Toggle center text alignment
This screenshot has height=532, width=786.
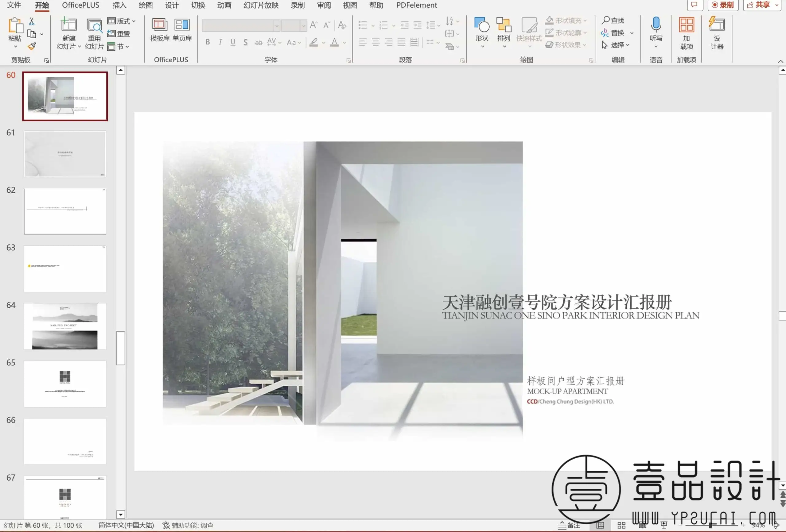[x=375, y=42]
